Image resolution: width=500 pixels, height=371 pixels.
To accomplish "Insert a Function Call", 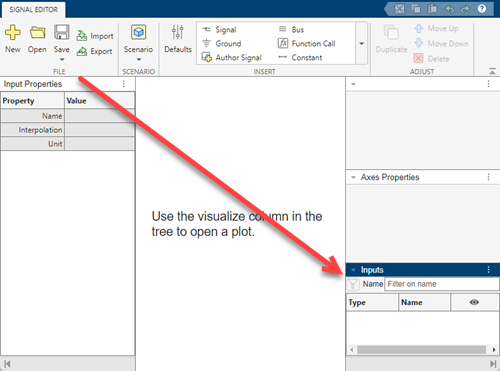I will point(307,44).
